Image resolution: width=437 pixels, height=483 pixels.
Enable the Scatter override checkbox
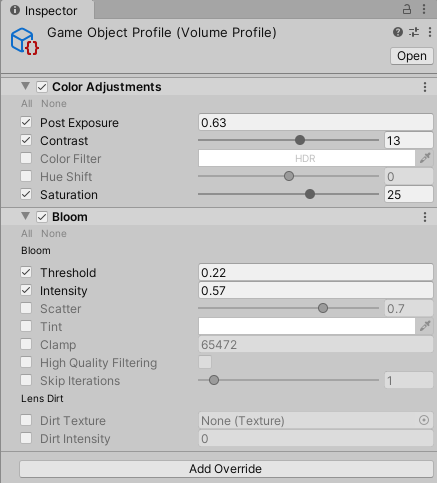pyautogui.click(x=26, y=308)
